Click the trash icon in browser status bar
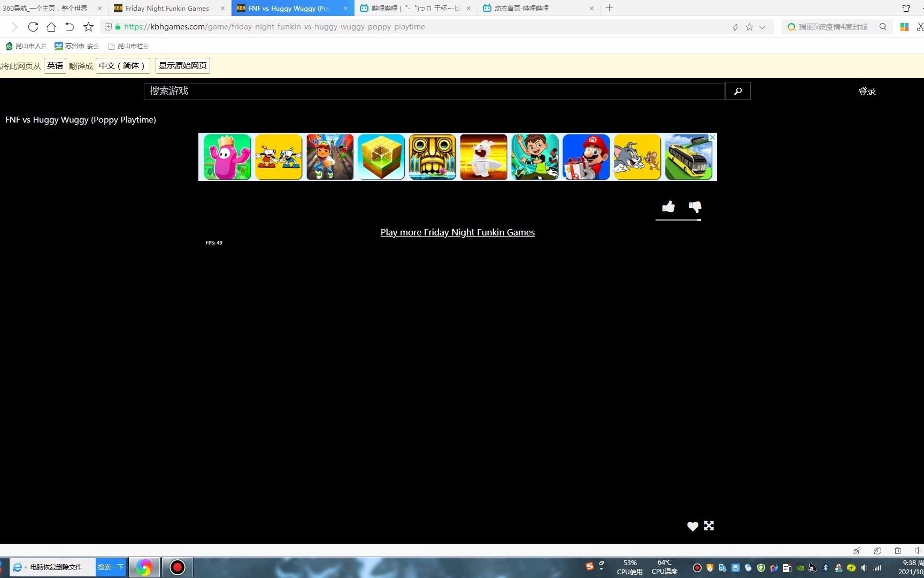This screenshot has width=924, height=578. click(x=898, y=551)
